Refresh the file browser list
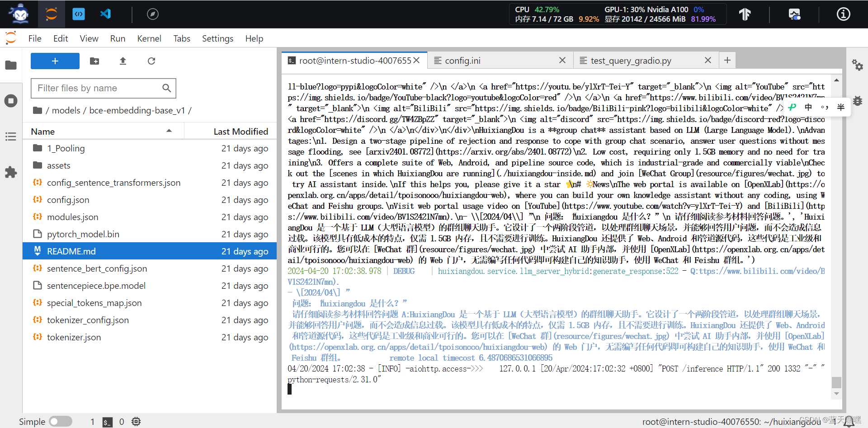The height and width of the screenshot is (428, 868). pyautogui.click(x=151, y=61)
